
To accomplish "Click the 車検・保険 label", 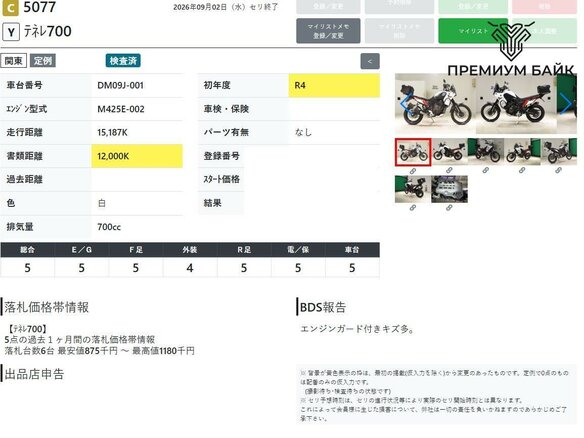I will coord(226,109).
